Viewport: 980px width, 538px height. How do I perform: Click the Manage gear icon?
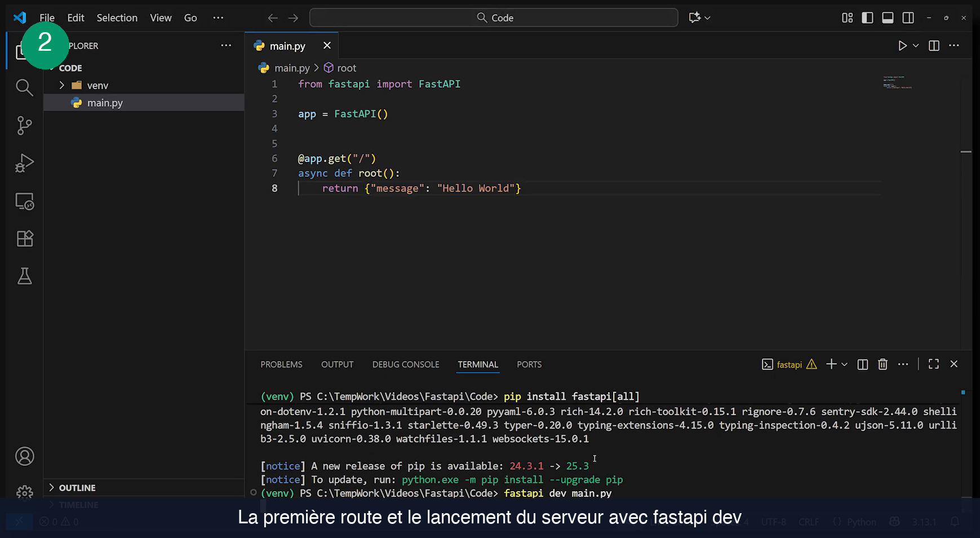tap(24, 492)
